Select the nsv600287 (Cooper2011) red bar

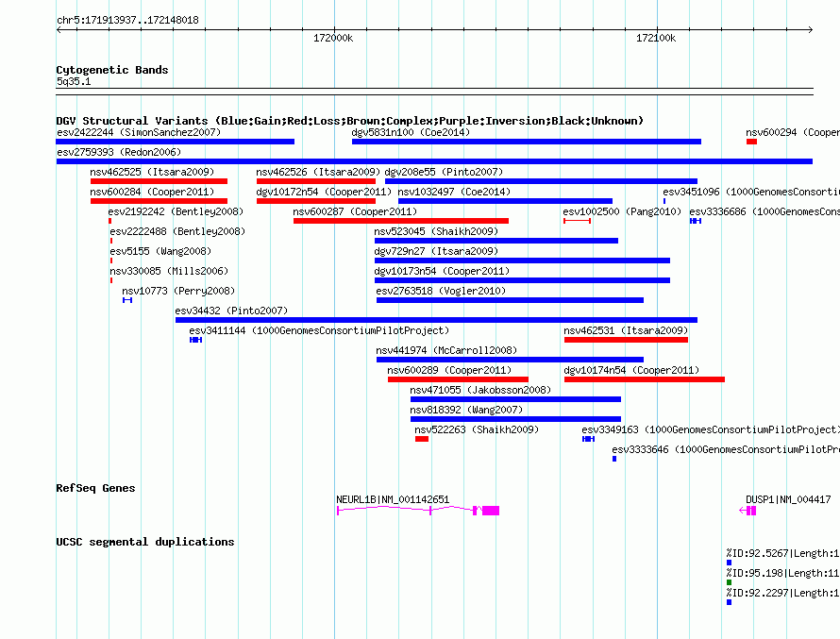click(401, 221)
